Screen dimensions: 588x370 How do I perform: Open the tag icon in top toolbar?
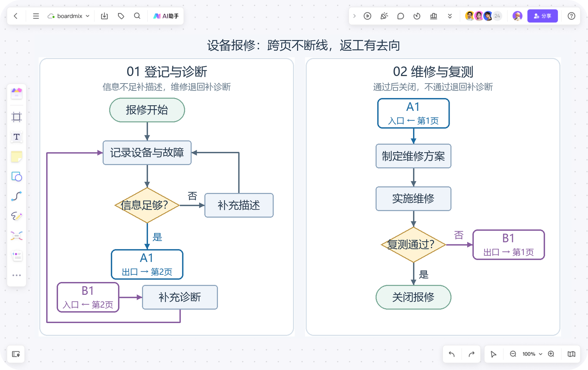click(x=121, y=16)
